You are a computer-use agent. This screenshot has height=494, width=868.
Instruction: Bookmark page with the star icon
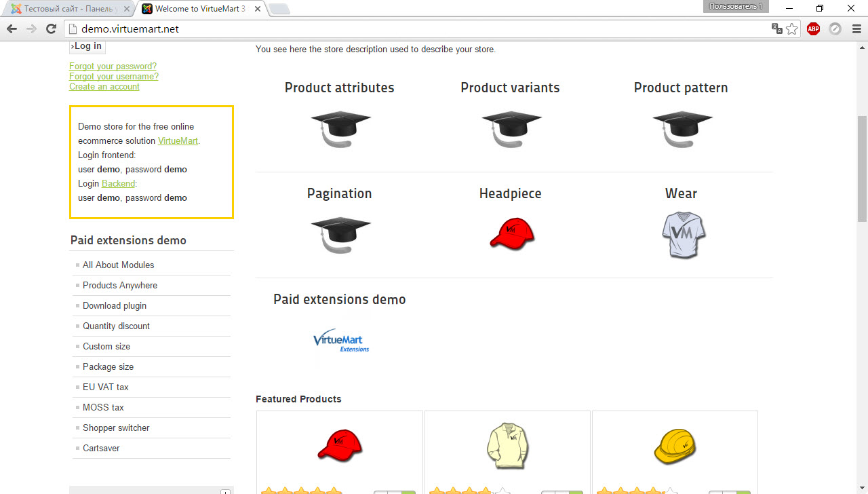[791, 28]
